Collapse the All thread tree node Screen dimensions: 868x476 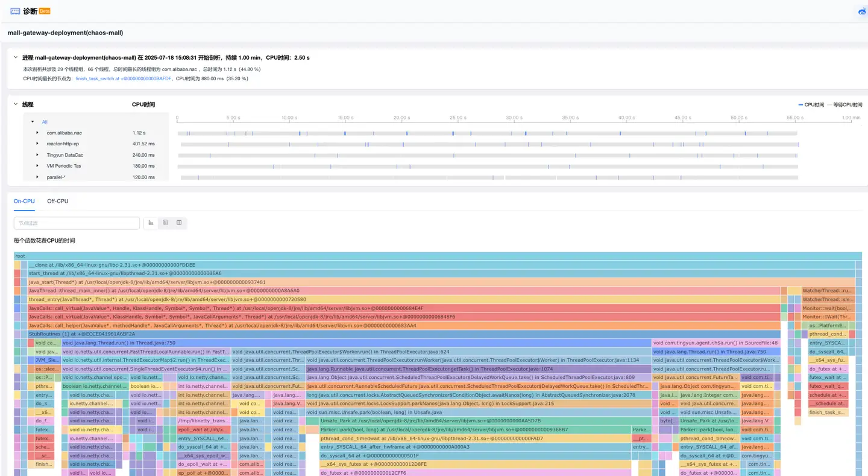click(33, 122)
